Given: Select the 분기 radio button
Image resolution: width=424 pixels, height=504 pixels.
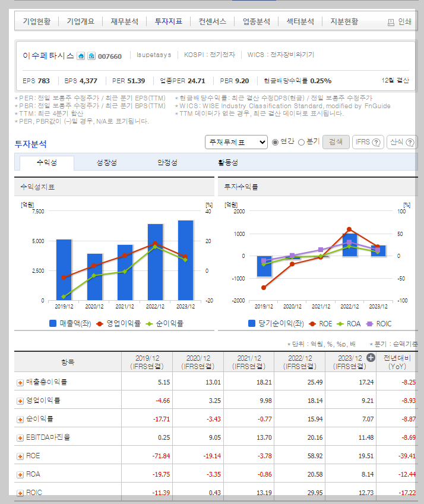Looking at the screenshot, I should click(x=301, y=142).
